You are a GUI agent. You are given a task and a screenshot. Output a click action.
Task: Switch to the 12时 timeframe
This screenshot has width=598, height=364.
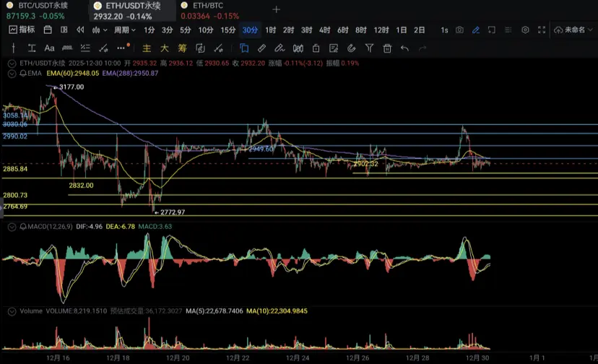click(381, 30)
